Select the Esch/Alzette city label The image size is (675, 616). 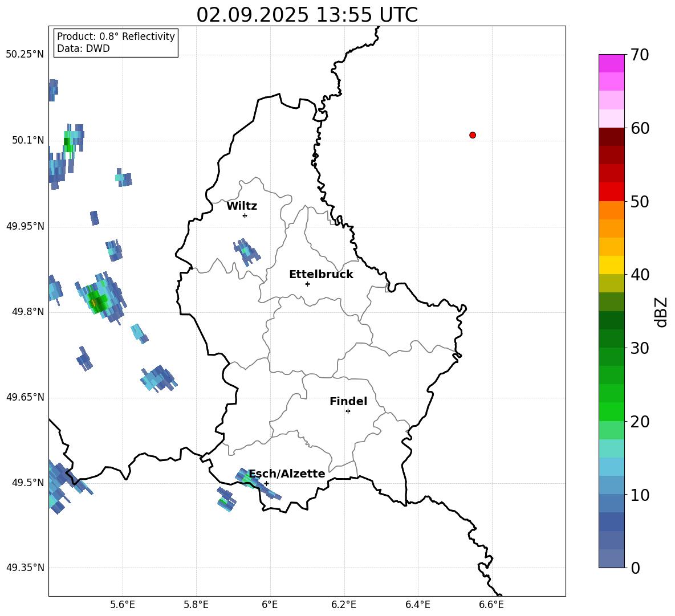pos(287,474)
